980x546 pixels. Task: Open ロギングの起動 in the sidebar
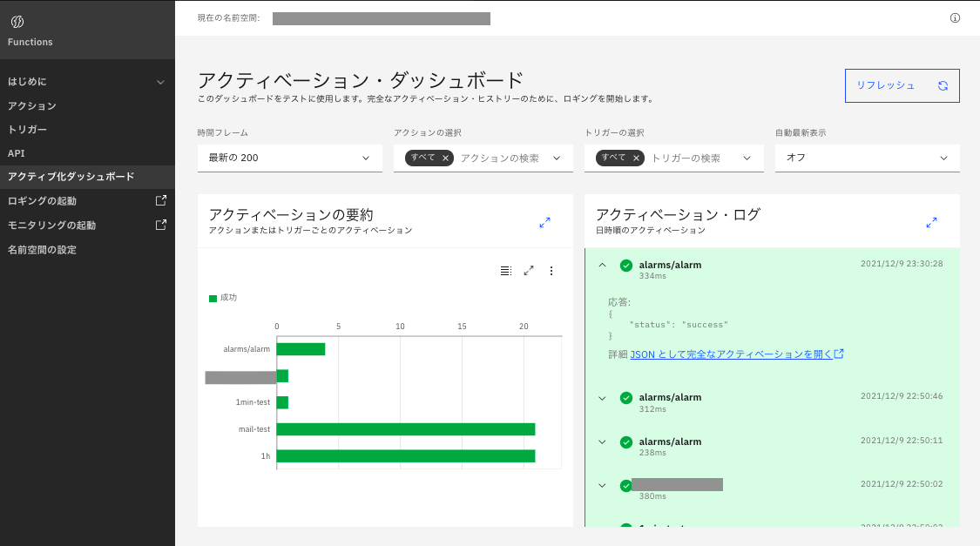tap(42, 200)
